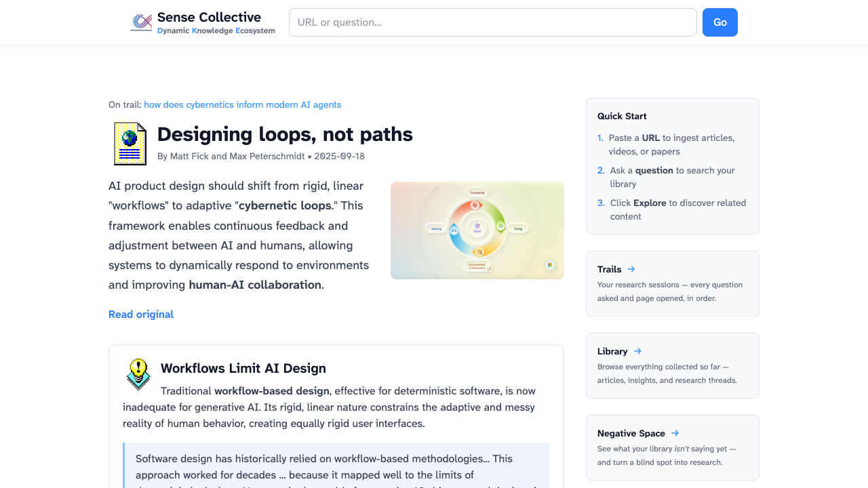Click the arrow icon next to Negative Space

(x=675, y=433)
